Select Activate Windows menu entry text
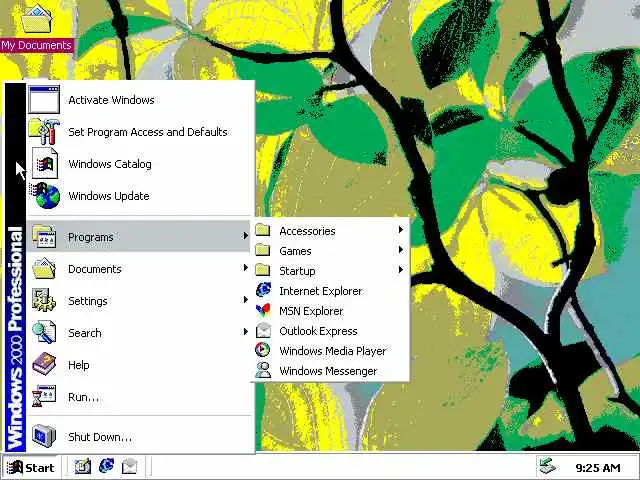This screenshot has width=640, height=480. 111,100
